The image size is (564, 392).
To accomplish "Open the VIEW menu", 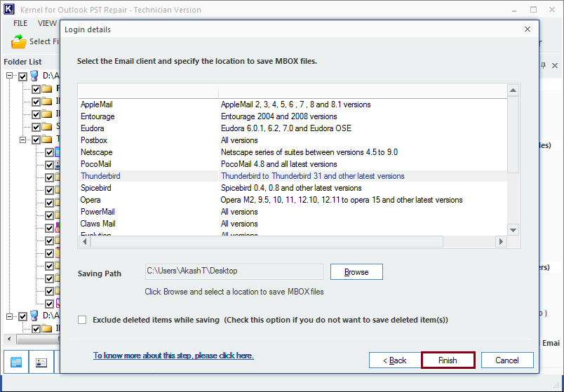I will click(x=47, y=23).
